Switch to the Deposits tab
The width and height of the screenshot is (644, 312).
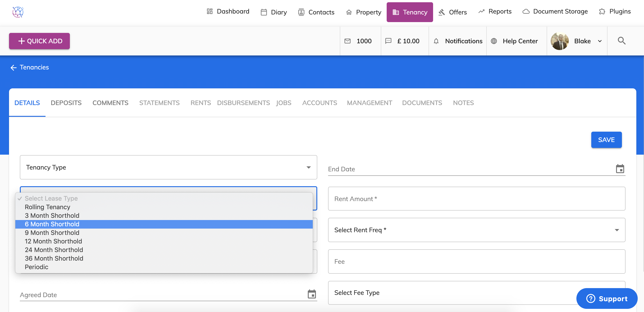66,103
